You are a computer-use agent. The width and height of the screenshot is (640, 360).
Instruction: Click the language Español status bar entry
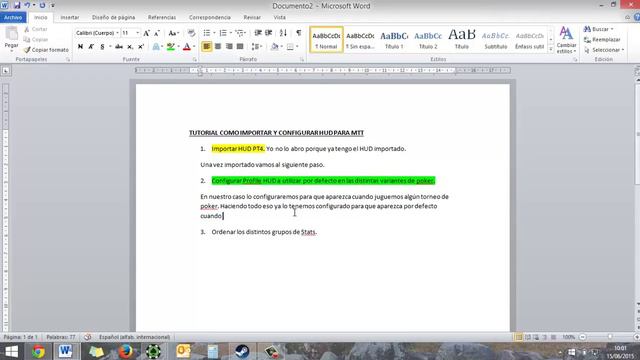[x=134, y=337]
